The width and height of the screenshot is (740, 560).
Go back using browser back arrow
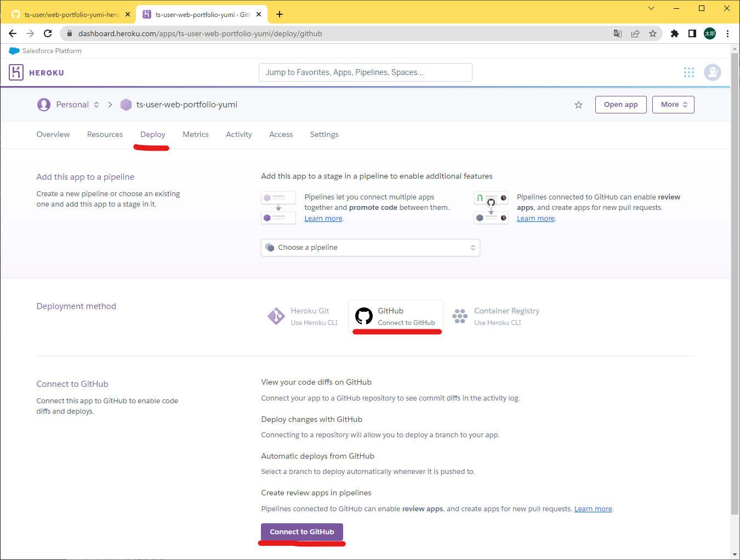tap(13, 33)
